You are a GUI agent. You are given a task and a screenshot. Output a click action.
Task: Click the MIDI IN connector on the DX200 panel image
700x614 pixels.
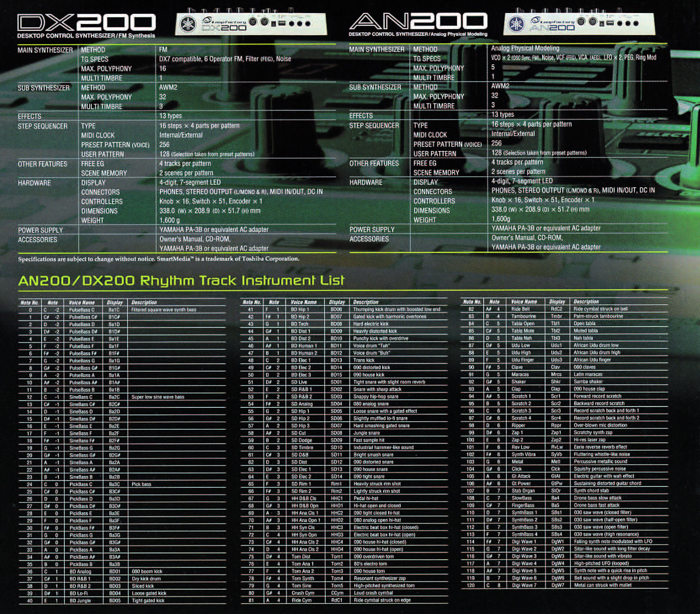point(253,22)
